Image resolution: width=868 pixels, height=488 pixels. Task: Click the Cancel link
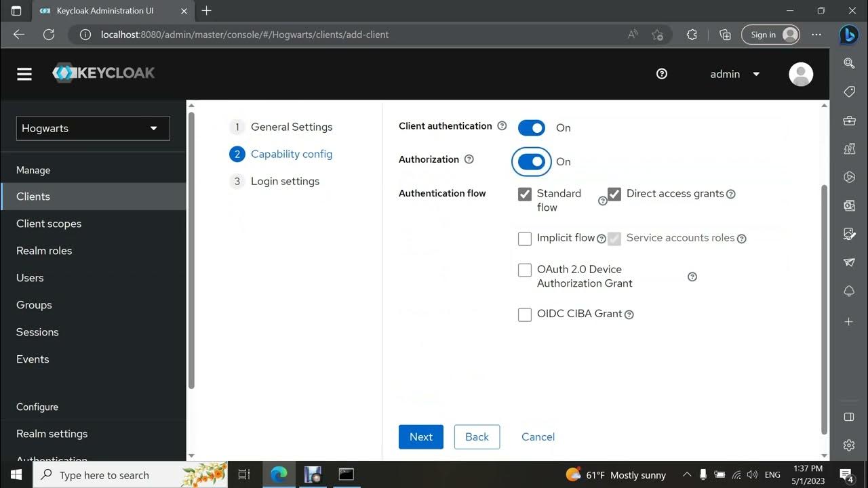(538, 437)
